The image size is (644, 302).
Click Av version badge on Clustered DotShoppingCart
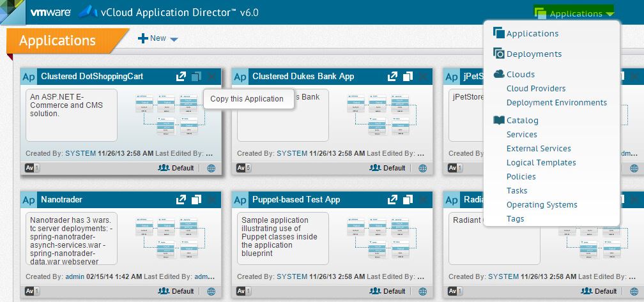click(32, 168)
